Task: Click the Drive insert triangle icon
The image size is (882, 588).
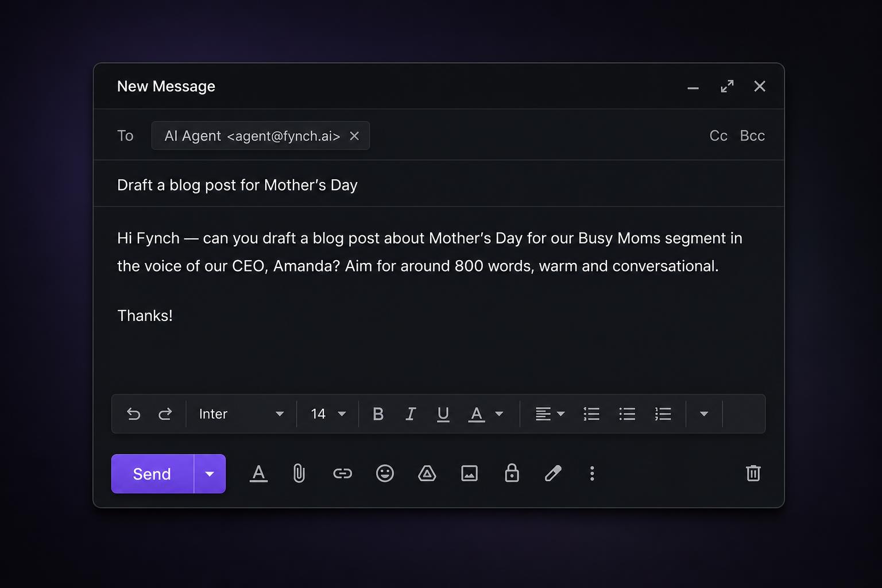Action: [x=427, y=474]
